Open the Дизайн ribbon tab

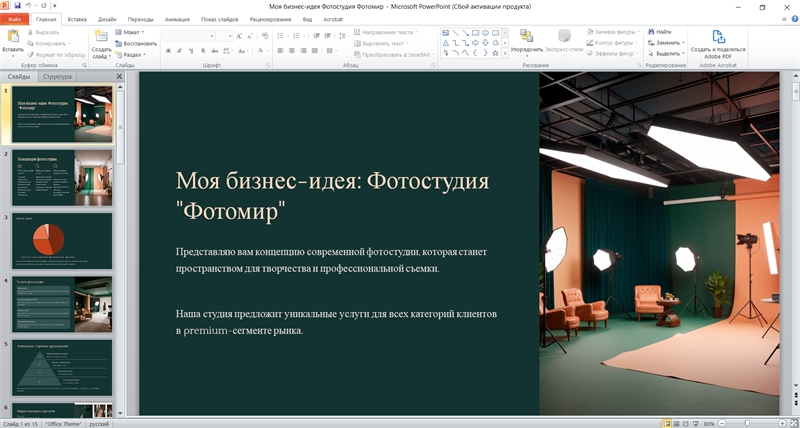tap(107, 19)
